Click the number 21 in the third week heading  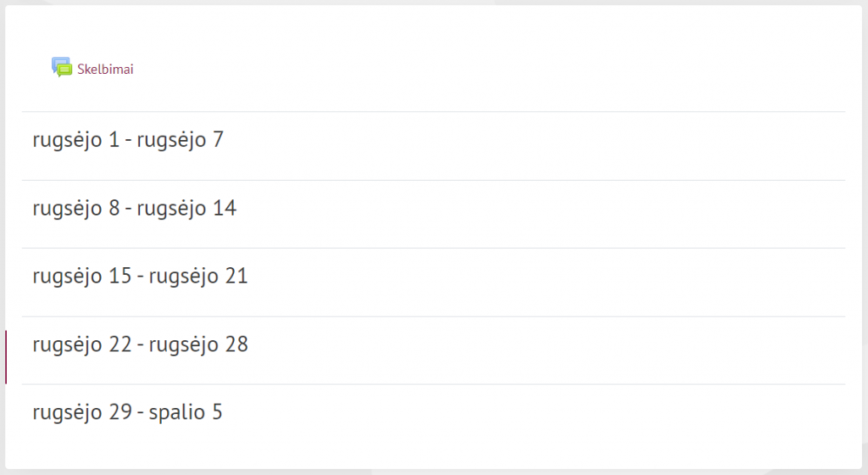pos(236,277)
